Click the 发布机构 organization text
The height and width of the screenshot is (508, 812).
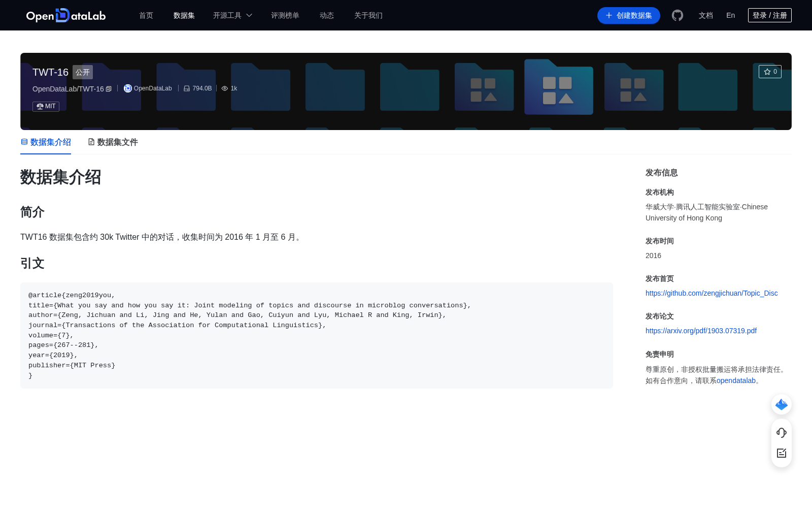tap(706, 212)
